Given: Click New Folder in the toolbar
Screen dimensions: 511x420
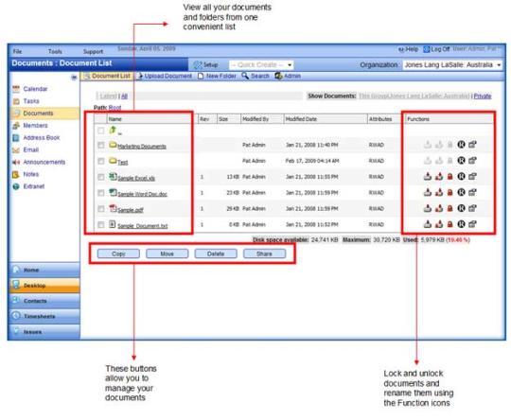Looking at the screenshot, I should point(217,76).
